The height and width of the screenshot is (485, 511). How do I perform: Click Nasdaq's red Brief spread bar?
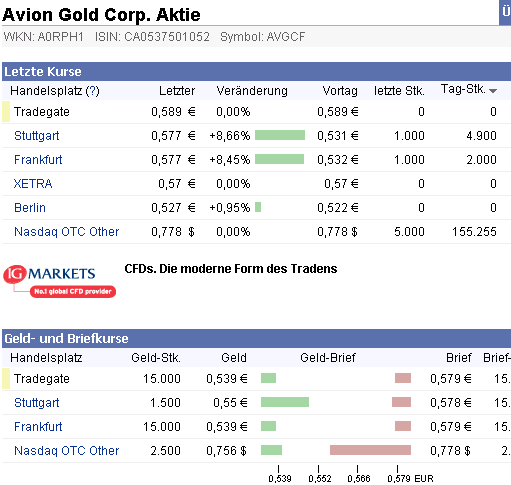click(x=370, y=450)
